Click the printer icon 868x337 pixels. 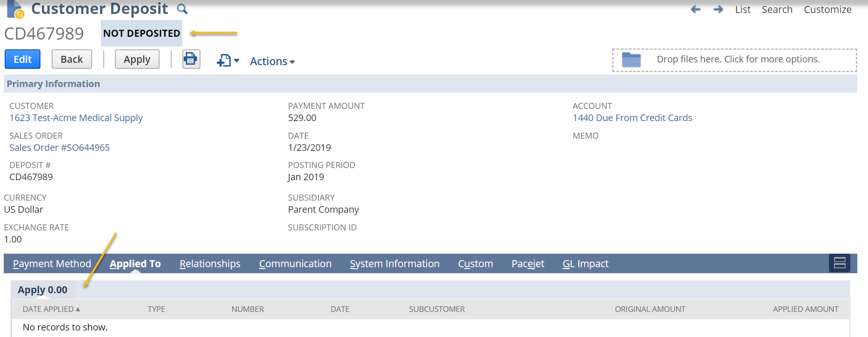coord(191,59)
